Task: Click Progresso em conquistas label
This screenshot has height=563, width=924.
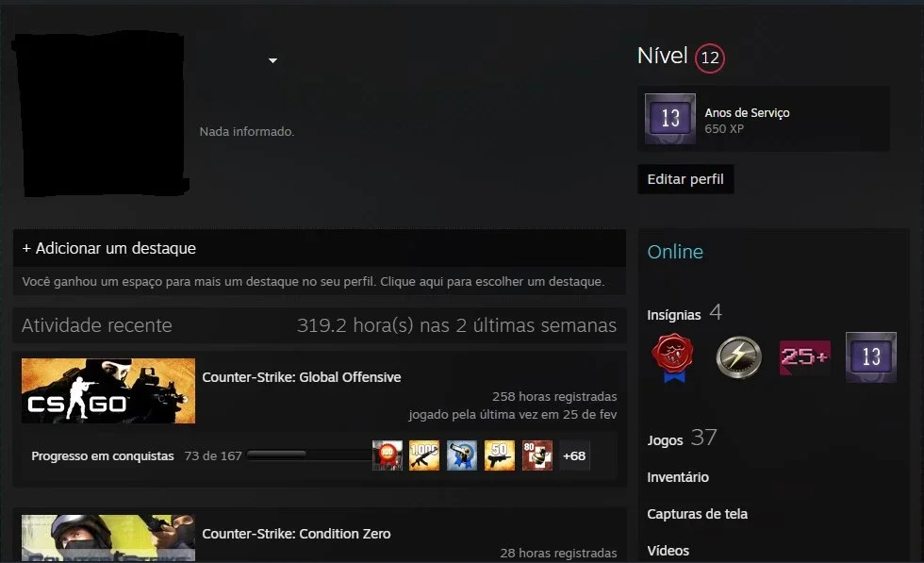Action: tap(103, 456)
